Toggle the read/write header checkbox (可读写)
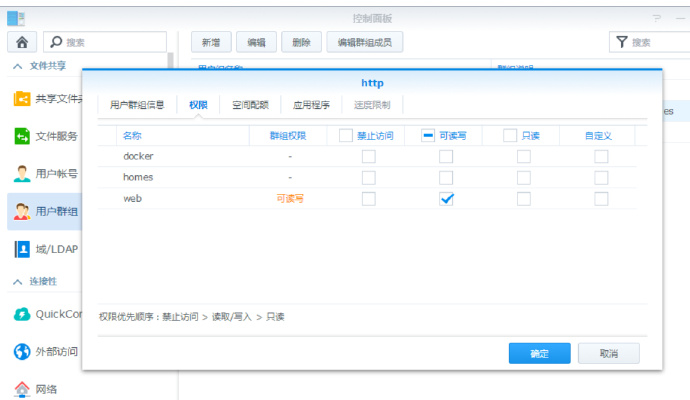This screenshot has height=400, width=690. click(x=428, y=135)
